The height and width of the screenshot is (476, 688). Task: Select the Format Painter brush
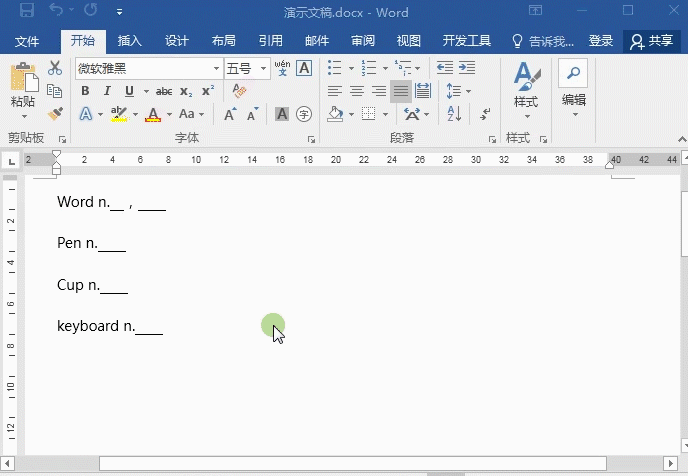click(55, 114)
